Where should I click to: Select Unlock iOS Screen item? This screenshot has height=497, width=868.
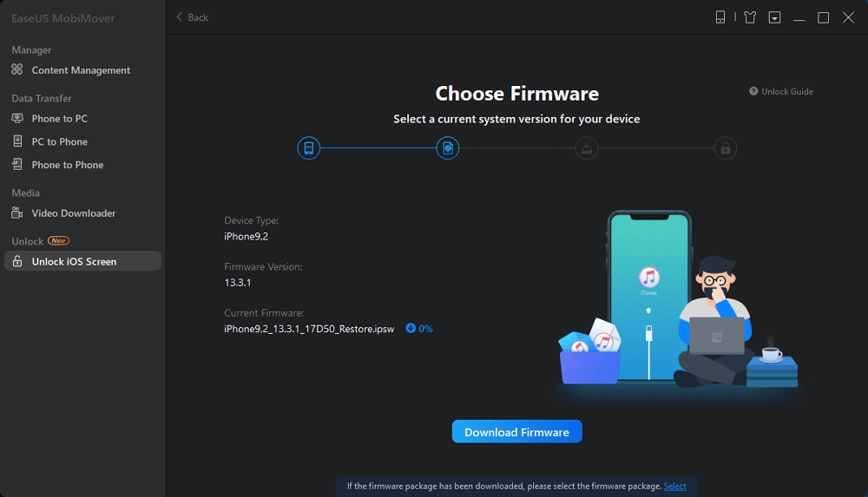click(82, 261)
